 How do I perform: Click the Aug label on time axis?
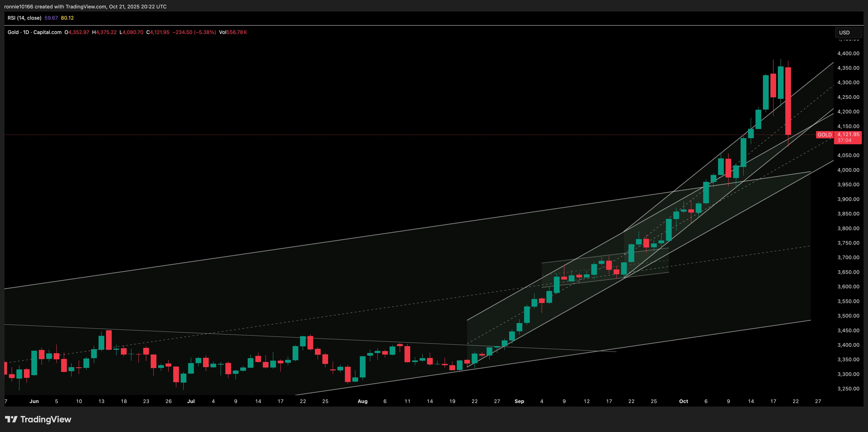(x=362, y=401)
